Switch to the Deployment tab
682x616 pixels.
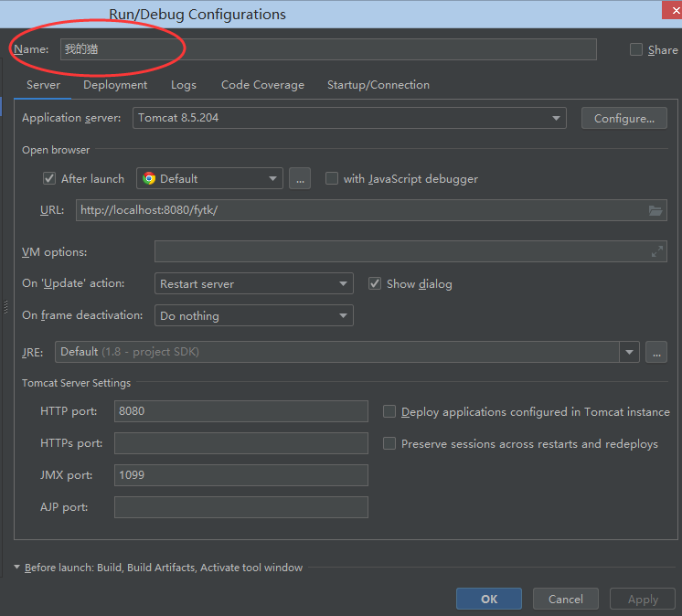pos(115,85)
